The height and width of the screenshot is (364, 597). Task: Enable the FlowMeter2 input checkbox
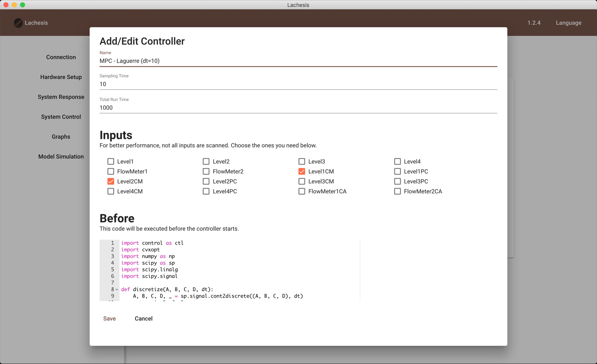coord(206,171)
